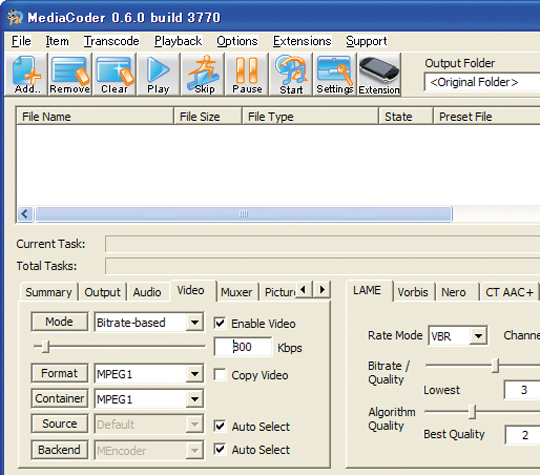This screenshot has width=540, height=475.
Task: Open the Format MPEG1 dropdown
Action: point(195,374)
